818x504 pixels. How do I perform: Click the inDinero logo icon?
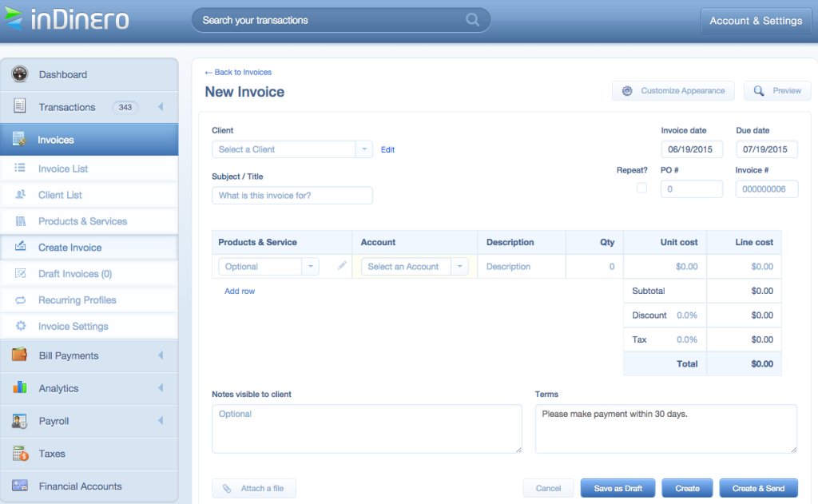pyautogui.click(x=14, y=19)
